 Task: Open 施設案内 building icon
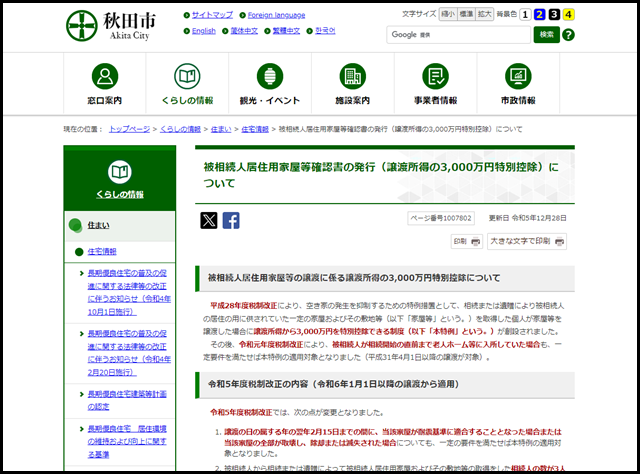(352, 77)
